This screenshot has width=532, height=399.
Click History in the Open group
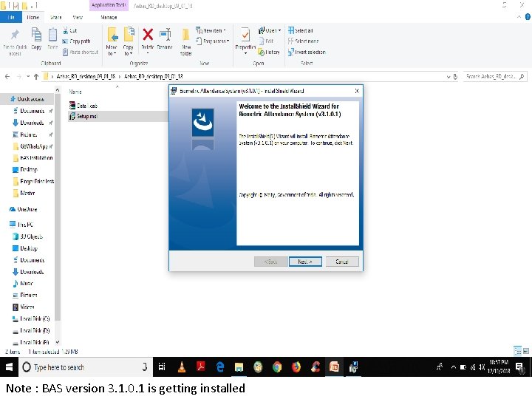click(x=269, y=52)
